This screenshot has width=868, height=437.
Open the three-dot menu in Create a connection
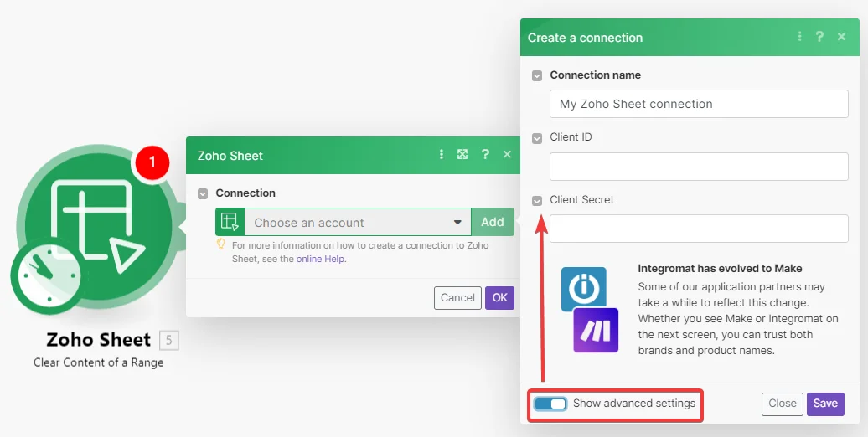point(799,37)
